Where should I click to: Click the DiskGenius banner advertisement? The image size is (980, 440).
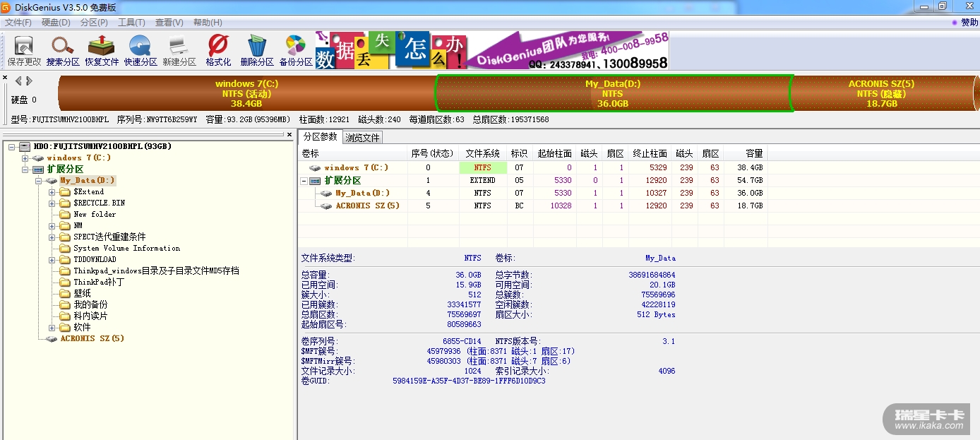point(492,51)
